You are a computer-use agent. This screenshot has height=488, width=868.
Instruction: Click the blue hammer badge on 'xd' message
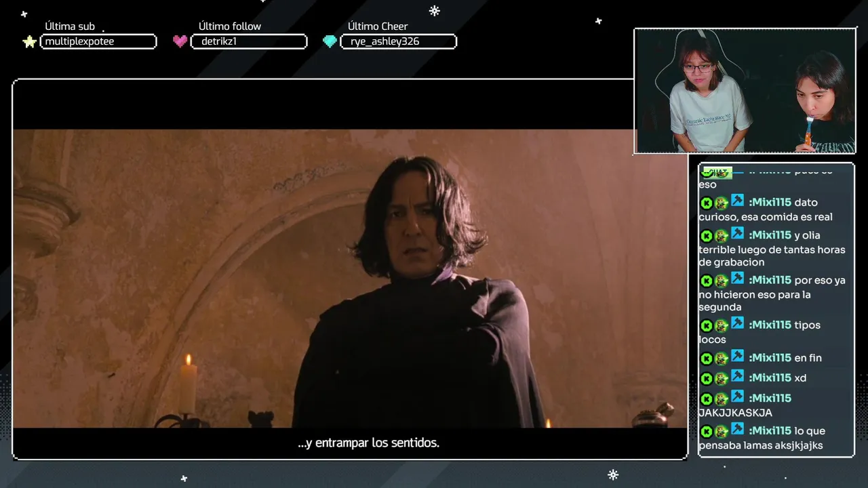click(738, 376)
